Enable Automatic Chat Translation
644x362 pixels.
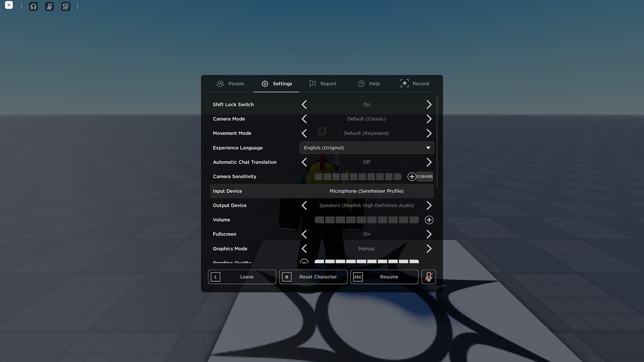[x=429, y=162]
